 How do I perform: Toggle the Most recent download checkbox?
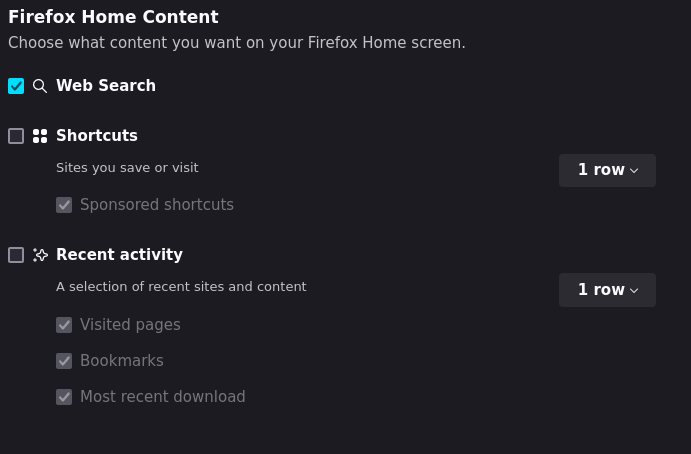(64, 397)
